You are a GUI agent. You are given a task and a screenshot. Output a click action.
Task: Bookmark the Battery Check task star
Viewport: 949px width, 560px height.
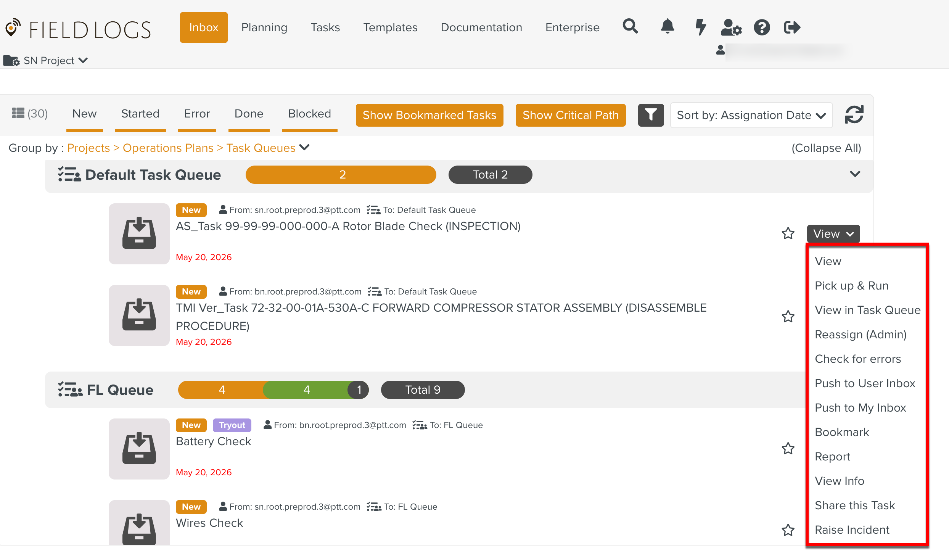coord(788,448)
